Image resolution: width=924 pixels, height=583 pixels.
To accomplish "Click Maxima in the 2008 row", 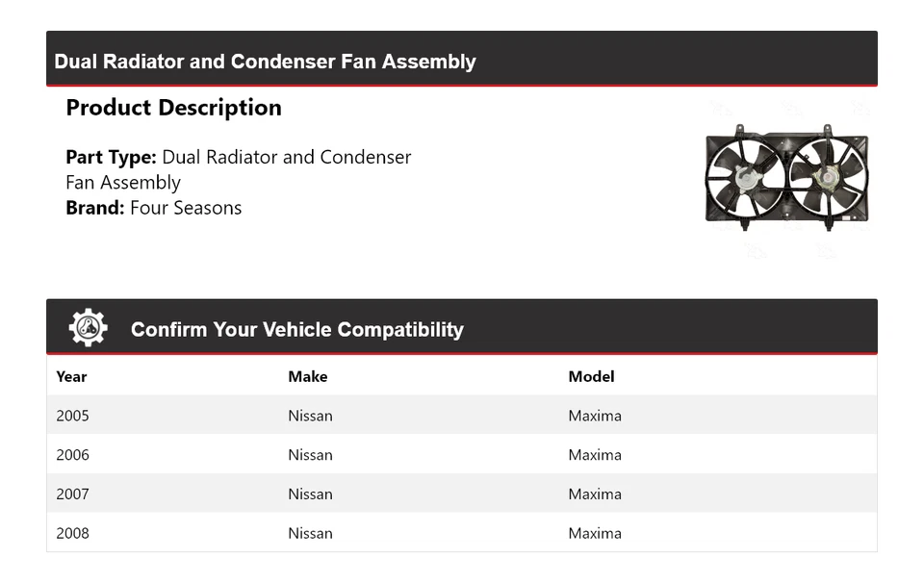I will pyautogui.click(x=595, y=533).
